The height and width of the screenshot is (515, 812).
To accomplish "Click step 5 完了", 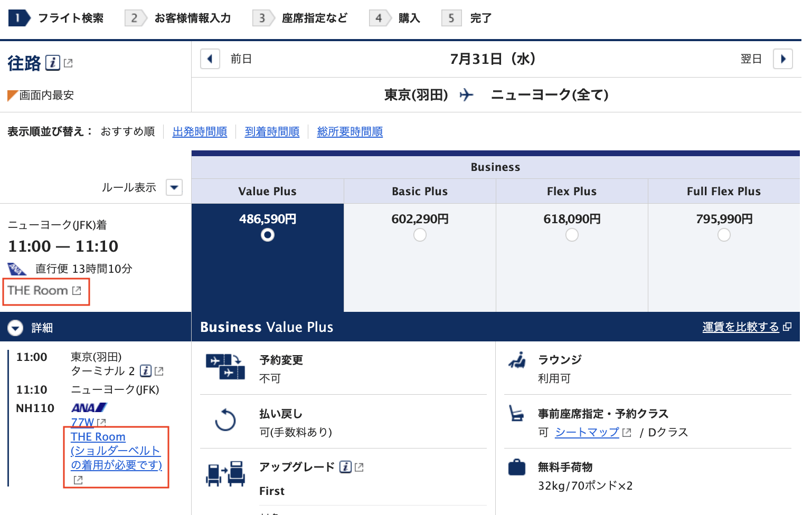I will click(467, 18).
